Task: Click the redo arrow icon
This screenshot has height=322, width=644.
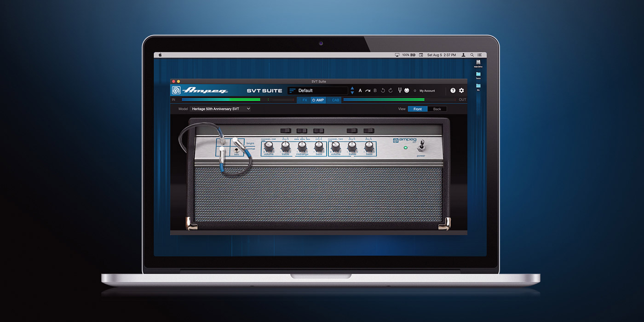Action: [x=391, y=91]
